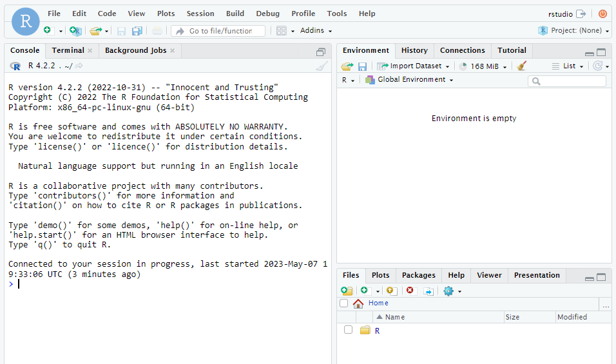Click the load workspace folder icon

point(347,66)
